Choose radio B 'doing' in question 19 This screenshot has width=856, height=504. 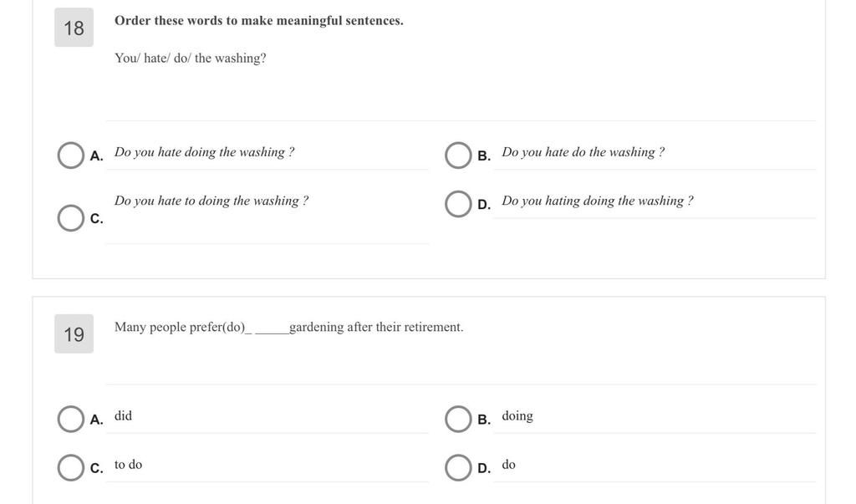pos(458,419)
